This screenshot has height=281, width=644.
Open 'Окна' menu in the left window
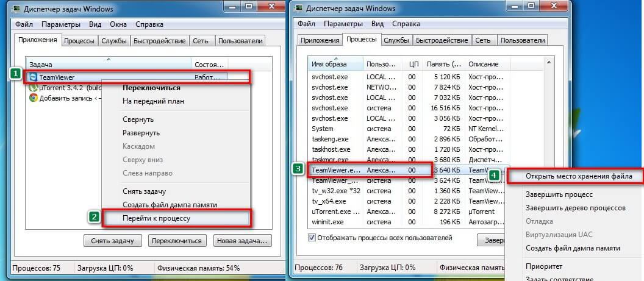coord(118,24)
